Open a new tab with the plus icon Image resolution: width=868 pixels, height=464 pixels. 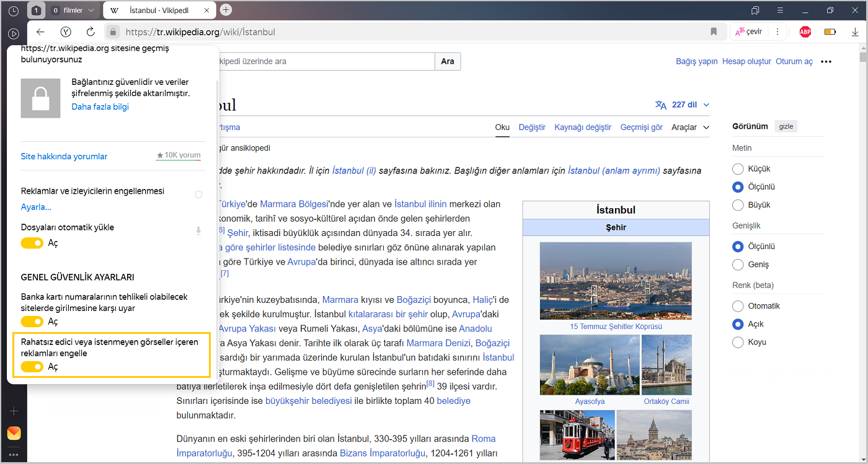tap(226, 10)
